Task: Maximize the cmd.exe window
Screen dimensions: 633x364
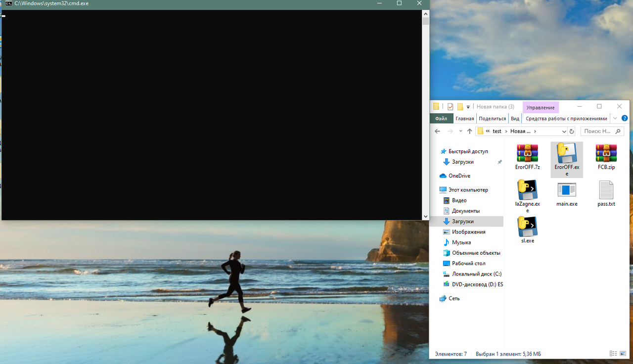Action: click(400, 3)
